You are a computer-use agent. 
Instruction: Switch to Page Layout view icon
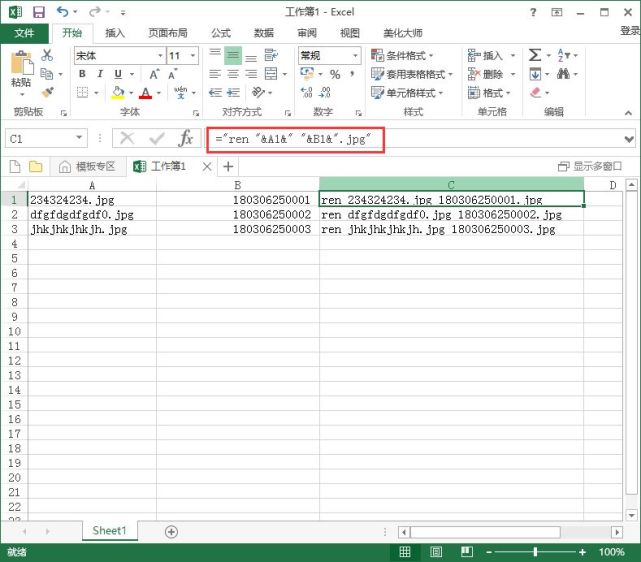pos(436,552)
